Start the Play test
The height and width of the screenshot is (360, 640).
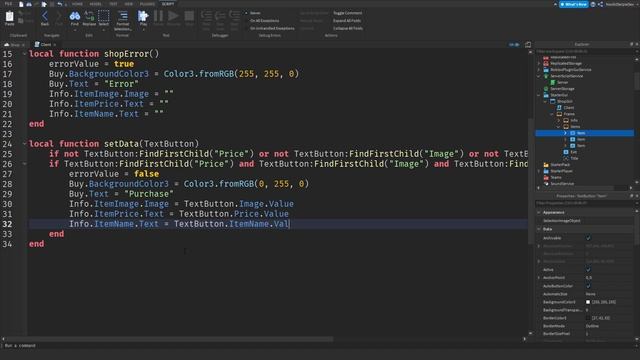[x=143, y=16]
